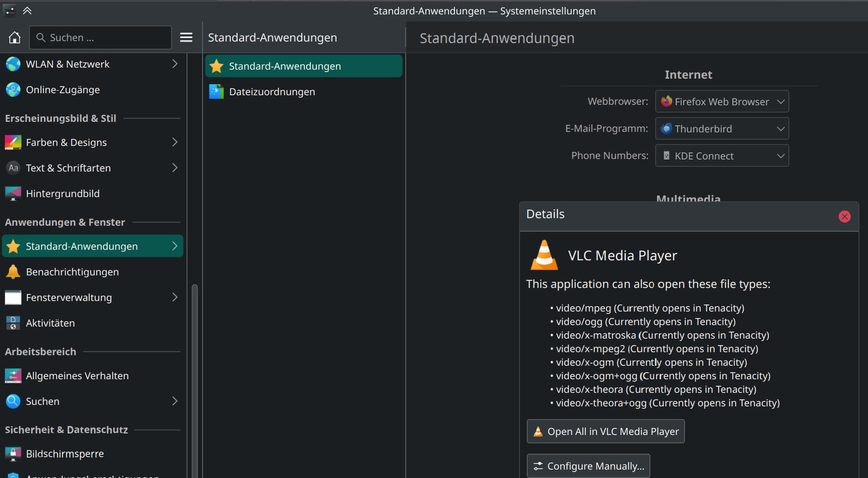This screenshot has height=478, width=868.
Task: Click the Hintergrundbild monitor icon
Action: click(13, 194)
